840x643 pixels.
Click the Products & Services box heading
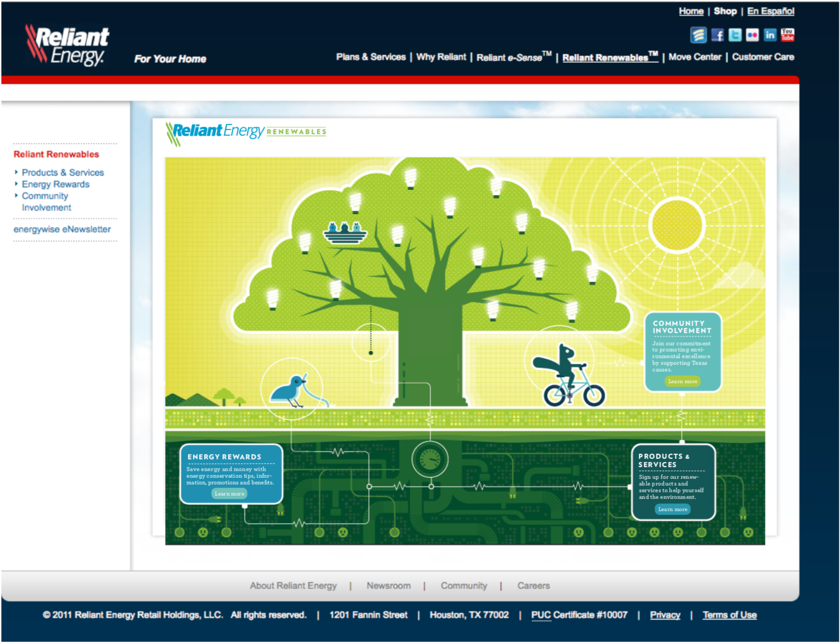click(664, 461)
